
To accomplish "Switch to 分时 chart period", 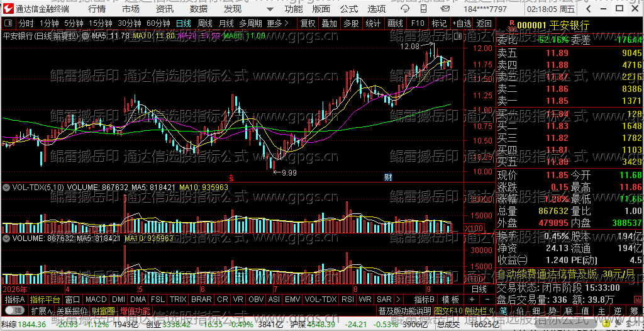I will tap(26, 24).
